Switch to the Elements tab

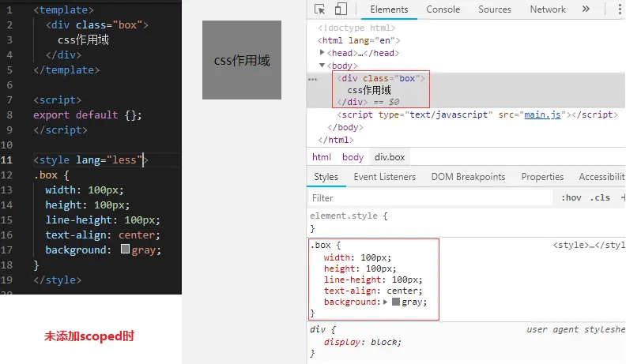389,9
